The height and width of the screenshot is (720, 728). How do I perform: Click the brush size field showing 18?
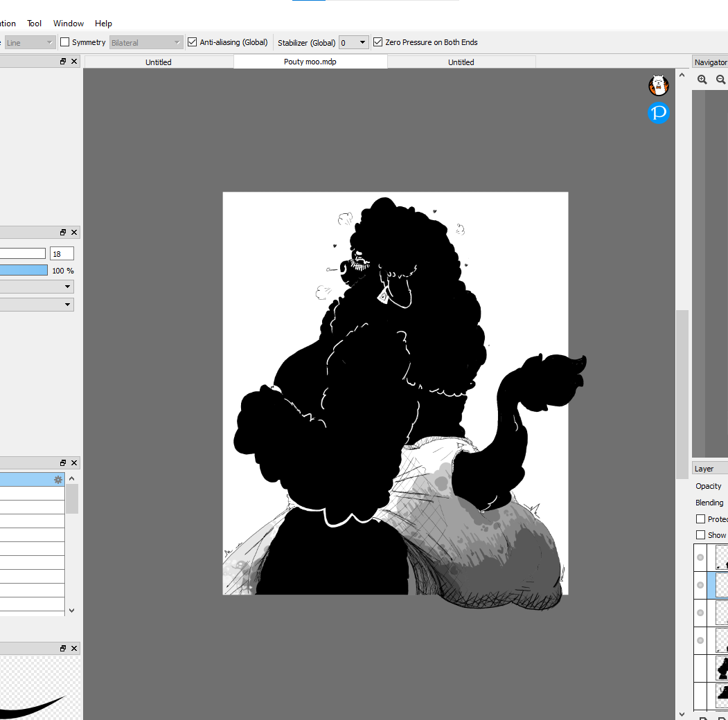coord(62,254)
